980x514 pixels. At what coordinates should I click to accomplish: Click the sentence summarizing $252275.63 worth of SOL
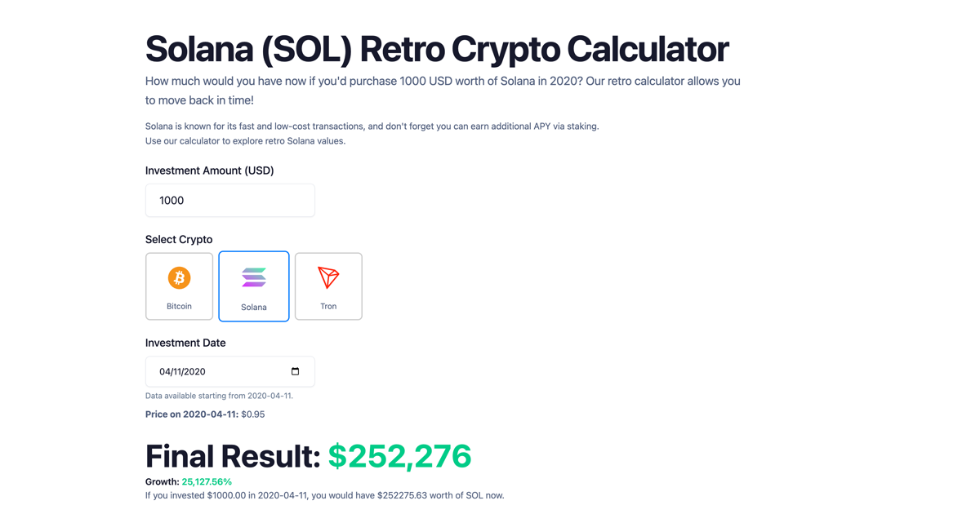(x=324, y=495)
